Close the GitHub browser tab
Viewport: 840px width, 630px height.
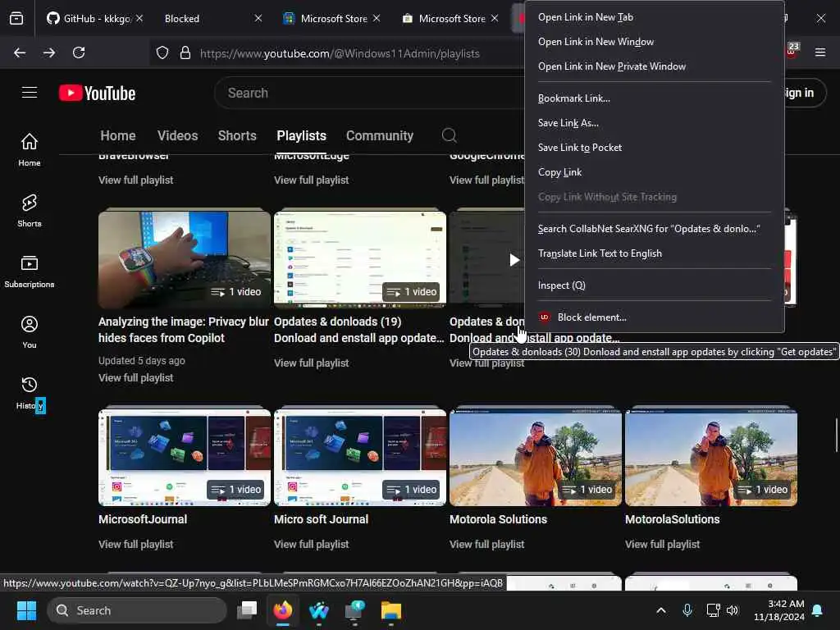139,18
